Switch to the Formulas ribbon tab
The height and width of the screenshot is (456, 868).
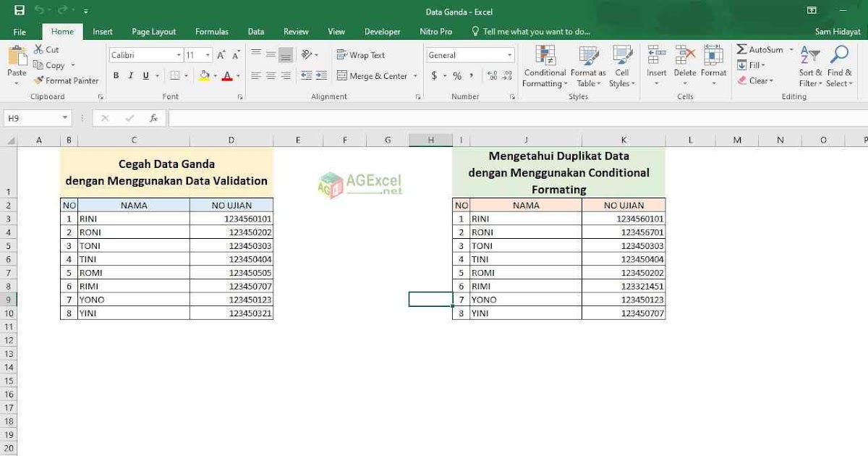tap(211, 31)
